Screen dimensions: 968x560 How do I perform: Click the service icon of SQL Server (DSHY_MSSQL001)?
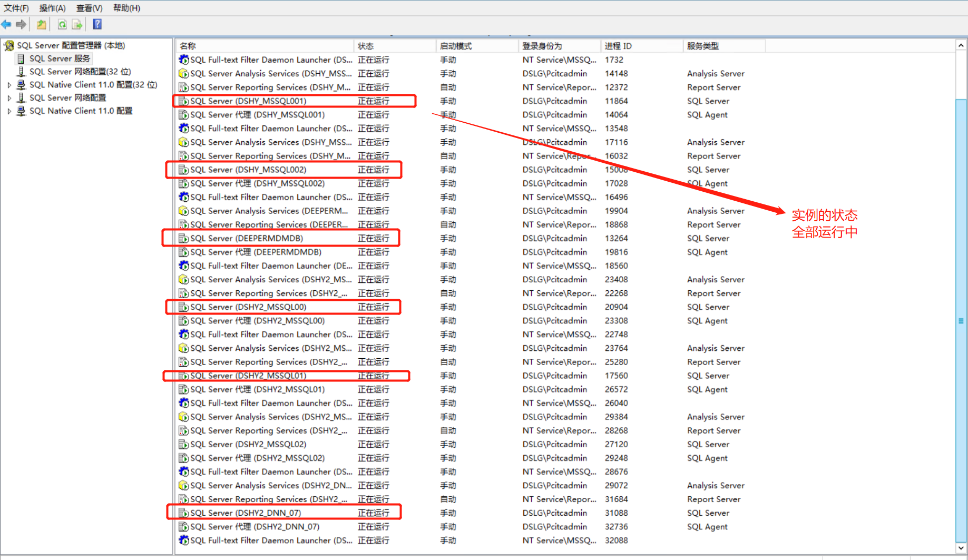pos(183,101)
